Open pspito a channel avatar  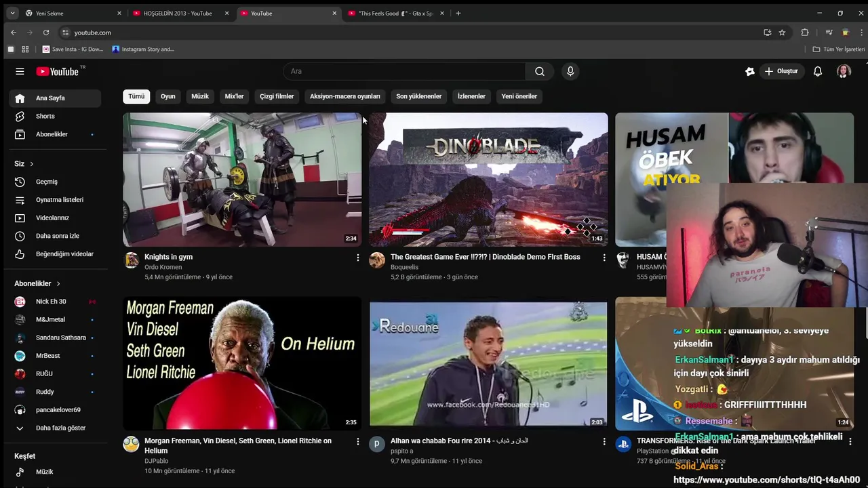pos(377,444)
